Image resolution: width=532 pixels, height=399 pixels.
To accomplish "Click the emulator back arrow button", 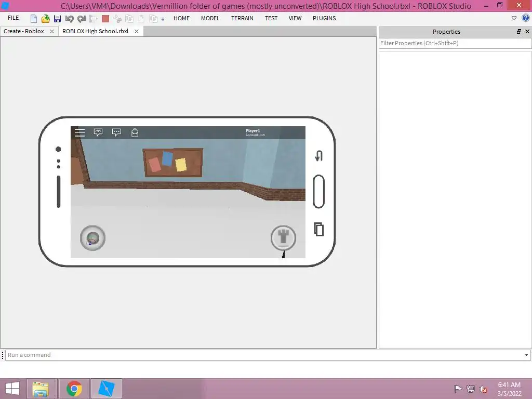I will pyautogui.click(x=319, y=156).
